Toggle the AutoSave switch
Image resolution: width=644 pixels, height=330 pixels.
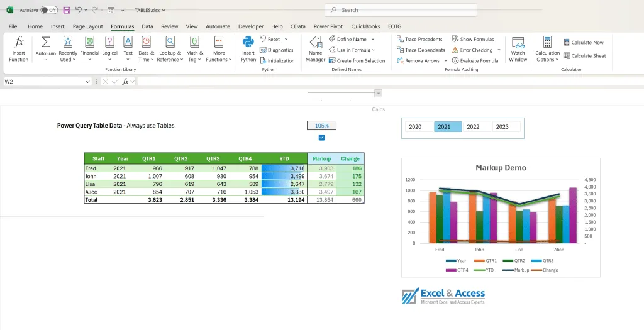pos(49,10)
